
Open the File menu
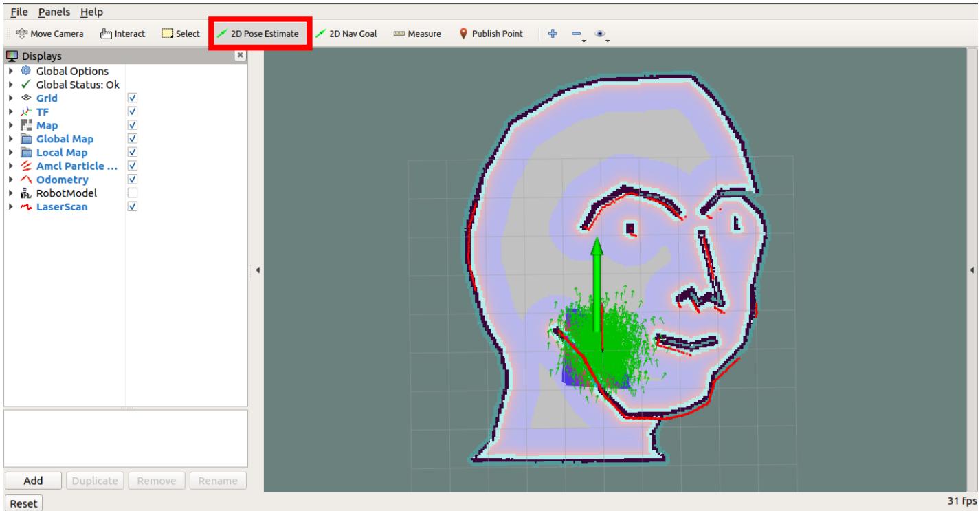(x=19, y=12)
